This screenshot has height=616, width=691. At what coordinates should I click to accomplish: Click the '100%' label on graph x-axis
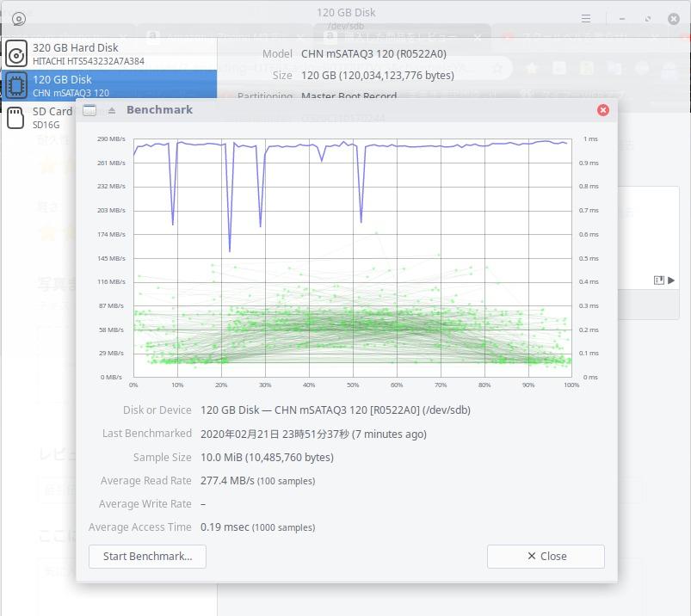571,385
